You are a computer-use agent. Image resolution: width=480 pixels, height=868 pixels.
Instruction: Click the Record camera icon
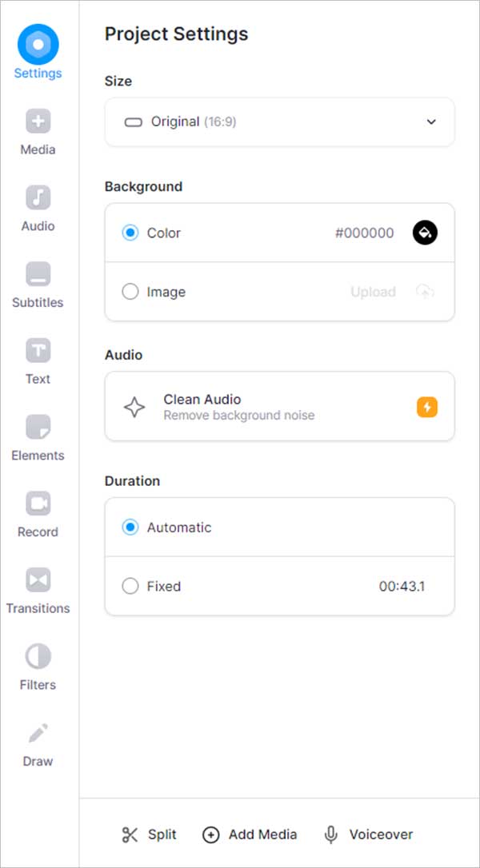[38, 504]
